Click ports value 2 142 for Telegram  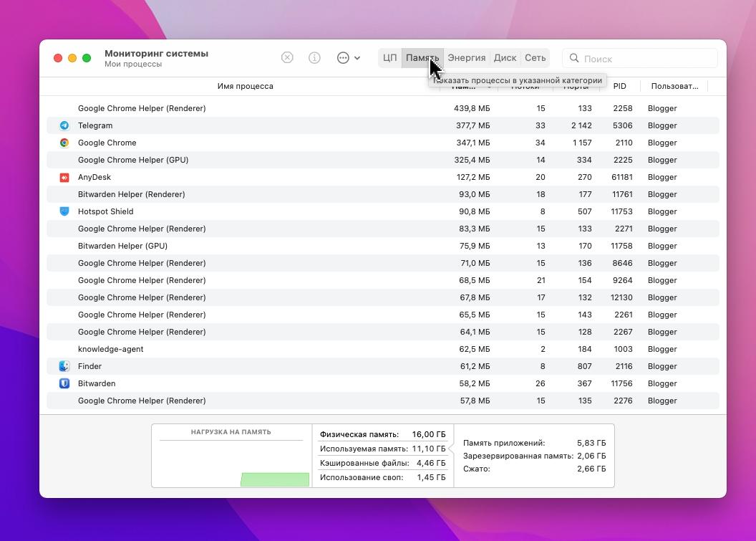(581, 125)
